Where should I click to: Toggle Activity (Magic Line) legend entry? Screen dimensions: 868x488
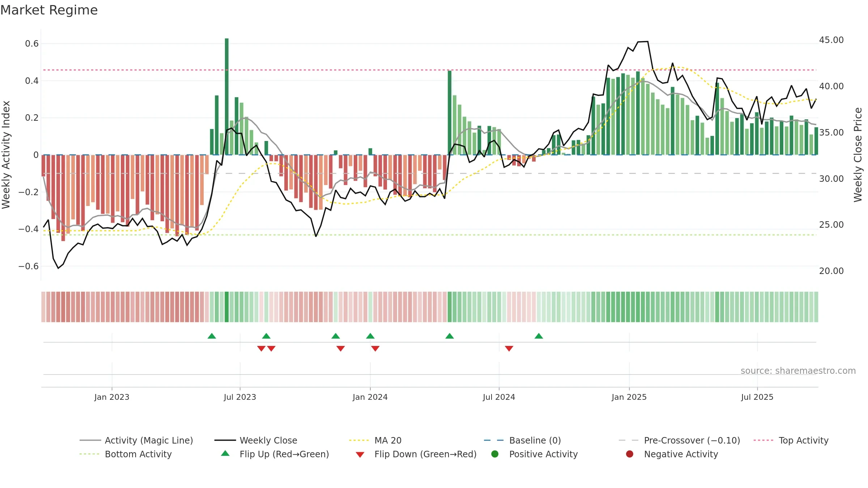pos(136,440)
